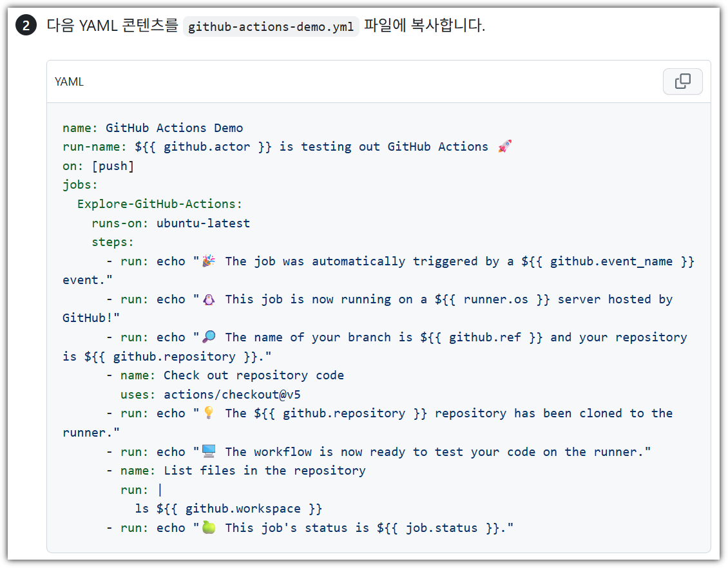Click the text '파일에 복사합니다.'
Screen dimensions: 728x568
click(425, 25)
